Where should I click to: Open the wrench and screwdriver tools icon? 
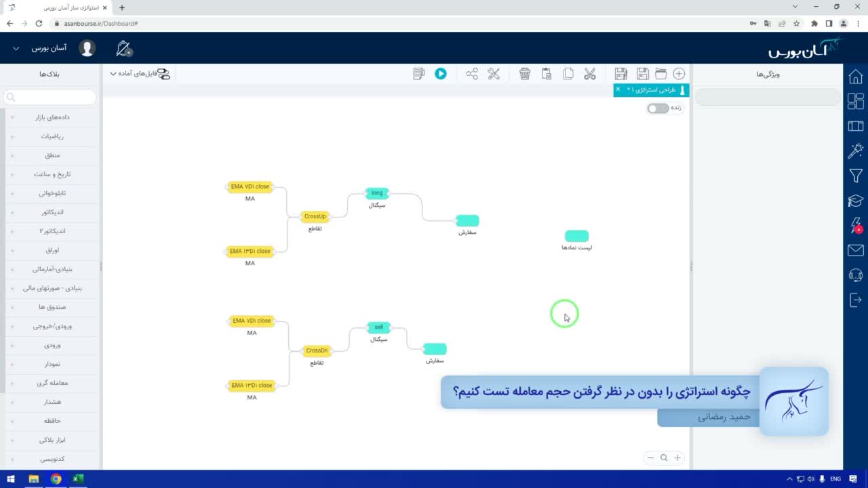(x=494, y=74)
